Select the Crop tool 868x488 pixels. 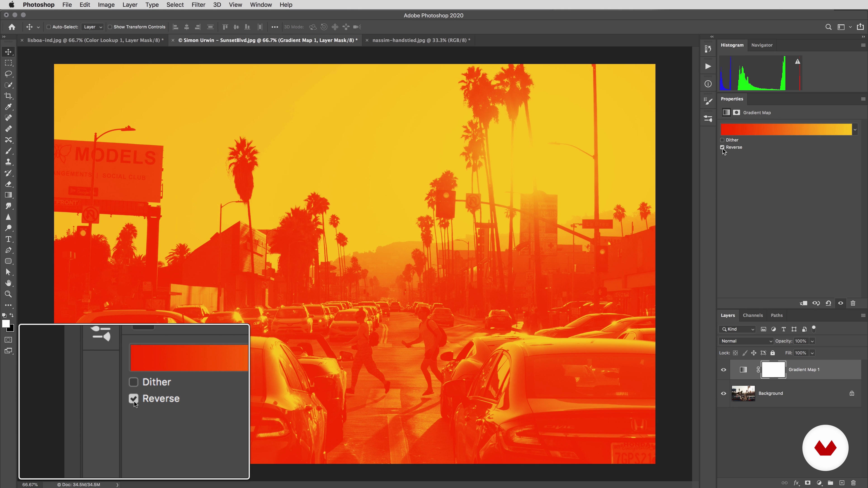8,96
